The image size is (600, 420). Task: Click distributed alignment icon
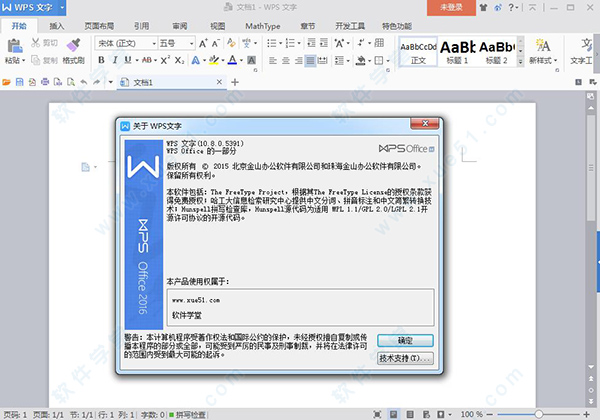pos(323,60)
